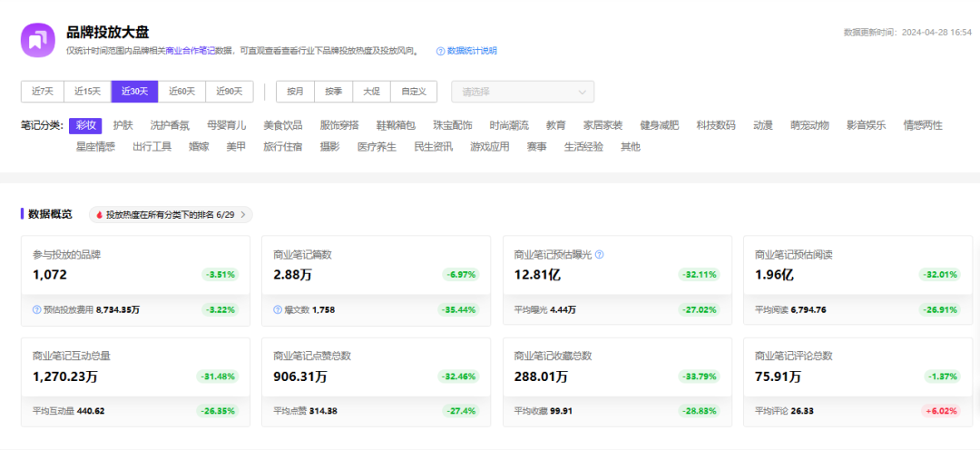This screenshot has width=980, height=450.
Task: Select 家居家装 note category
Action: pyautogui.click(x=603, y=125)
